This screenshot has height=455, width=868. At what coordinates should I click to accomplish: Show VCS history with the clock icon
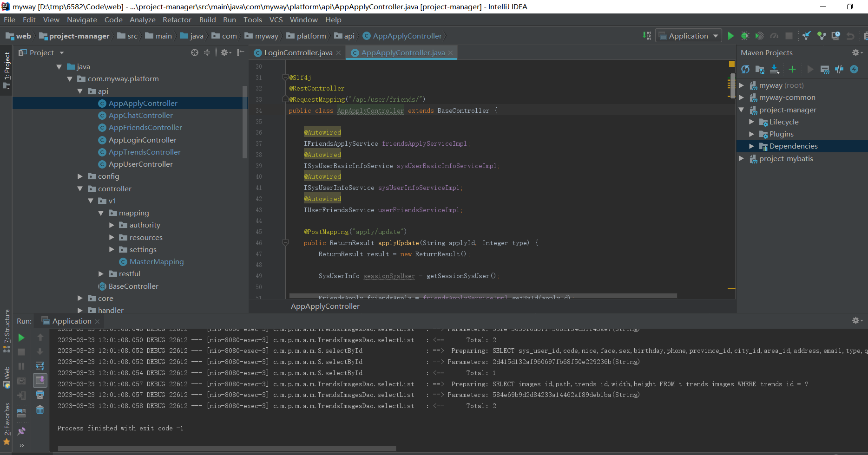(836, 36)
